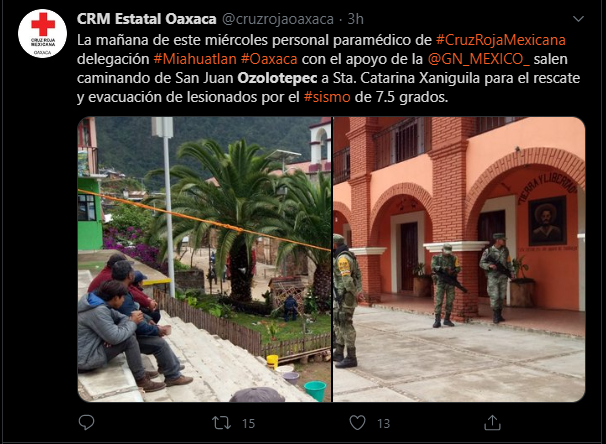Open the 3h tweet timestamp
The image size is (606, 444).
tap(355, 19)
